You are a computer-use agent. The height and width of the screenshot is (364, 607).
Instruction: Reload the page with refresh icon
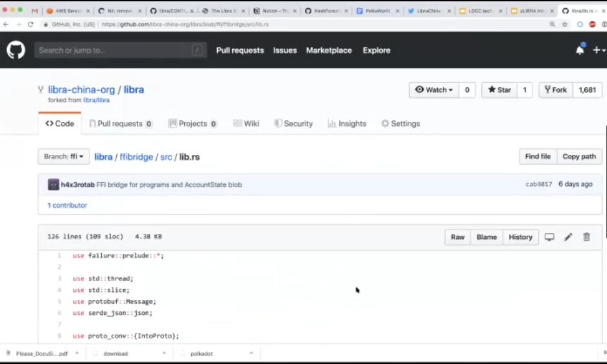click(30, 25)
